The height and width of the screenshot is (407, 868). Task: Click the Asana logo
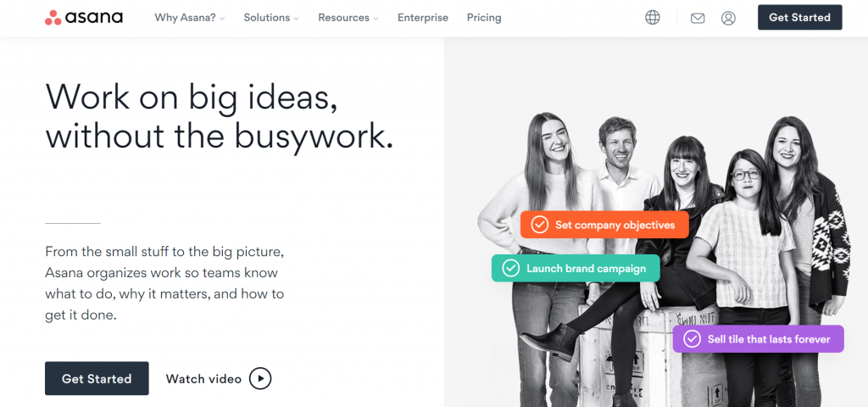(84, 18)
